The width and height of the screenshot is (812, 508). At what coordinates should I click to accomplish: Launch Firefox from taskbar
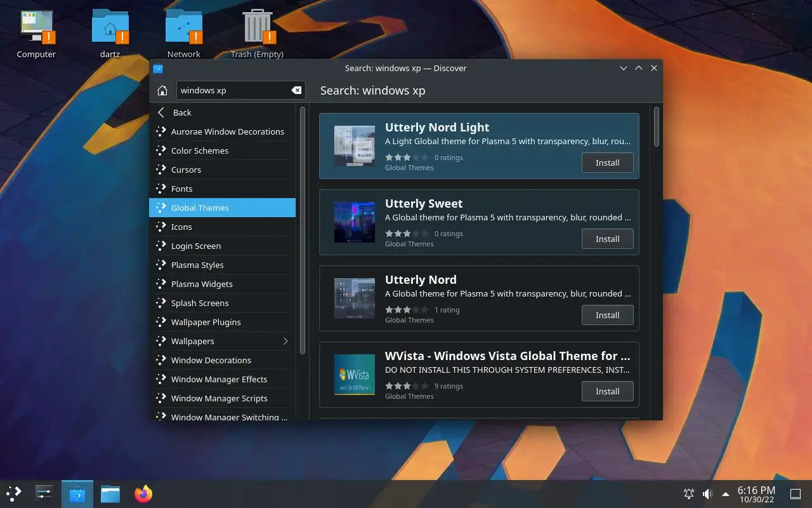tap(143, 493)
